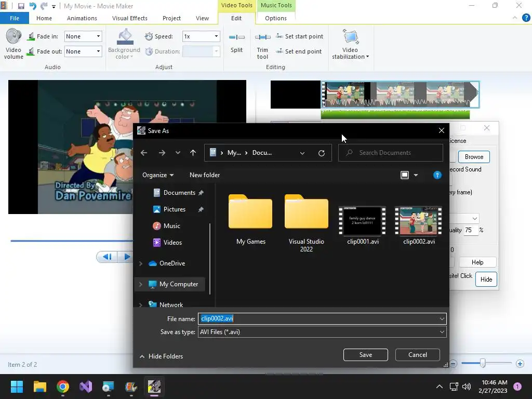Click Help in the background dialog
Image resolution: width=532 pixels, height=399 pixels.
click(477, 262)
